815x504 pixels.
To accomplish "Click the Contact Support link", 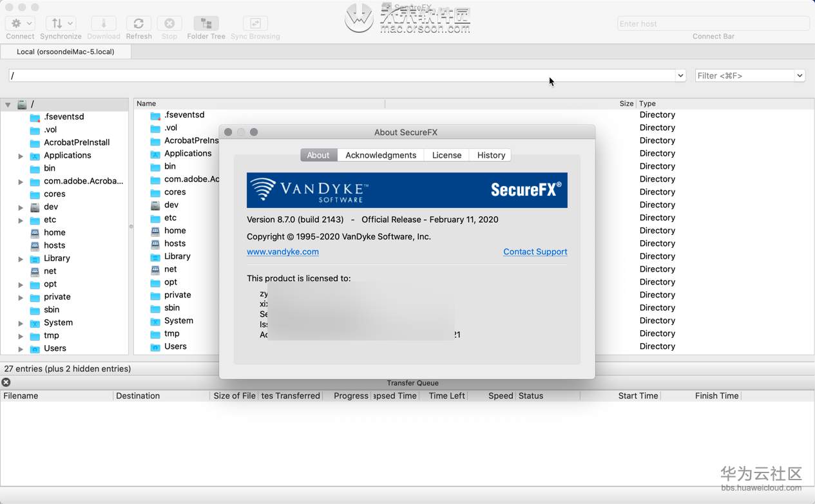I will pyautogui.click(x=535, y=252).
